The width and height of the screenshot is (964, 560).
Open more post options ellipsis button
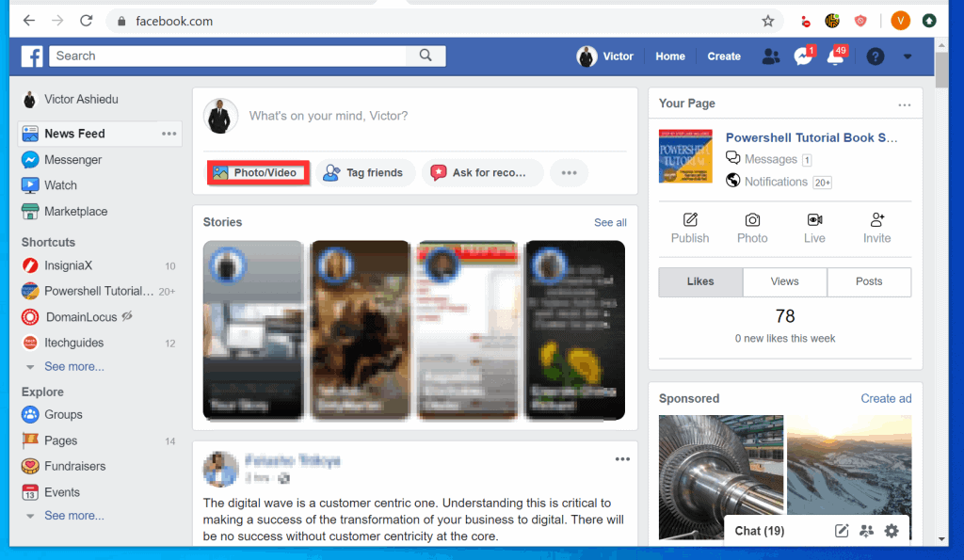(569, 173)
